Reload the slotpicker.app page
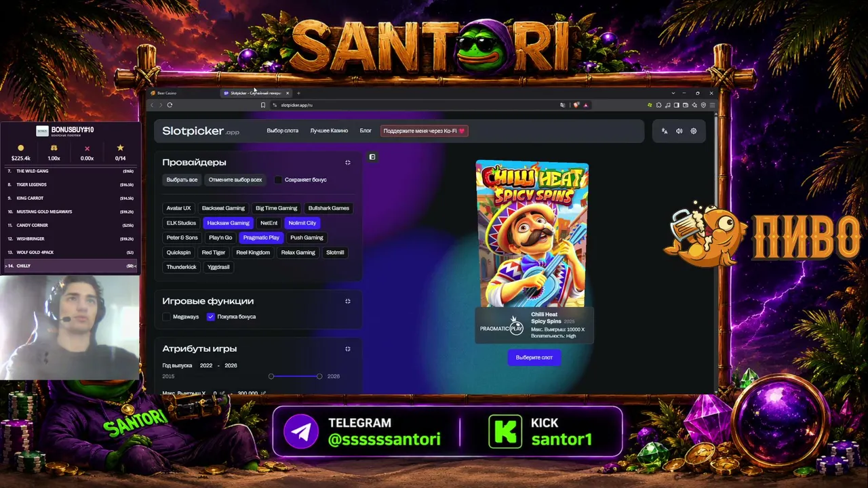Viewport: 868px width, 488px height. click(170, 105)
